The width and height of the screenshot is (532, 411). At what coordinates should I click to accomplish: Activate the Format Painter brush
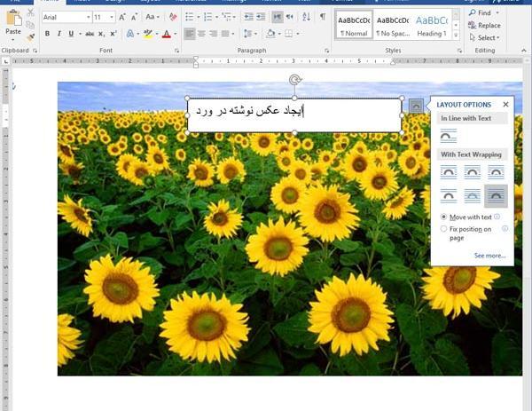coord(30,37)
